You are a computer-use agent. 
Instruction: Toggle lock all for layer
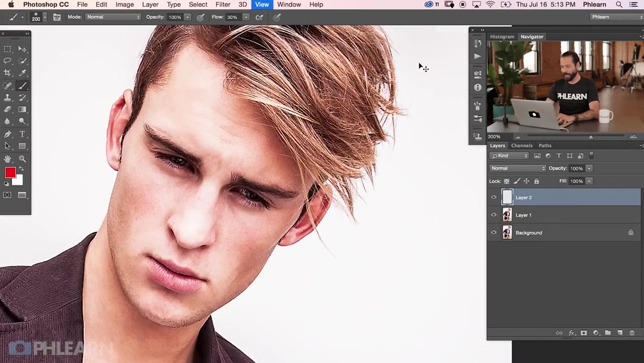tap(536, 181)
